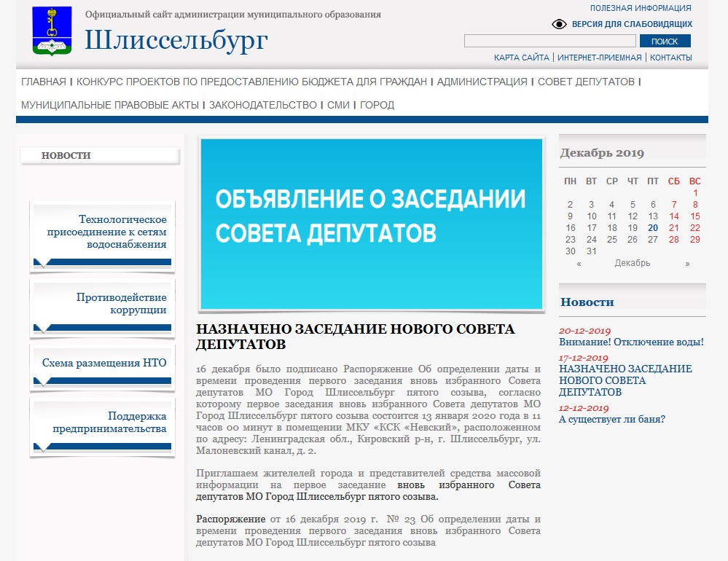Click the eye icon for visually impaired version

click(x=559, y=24)
